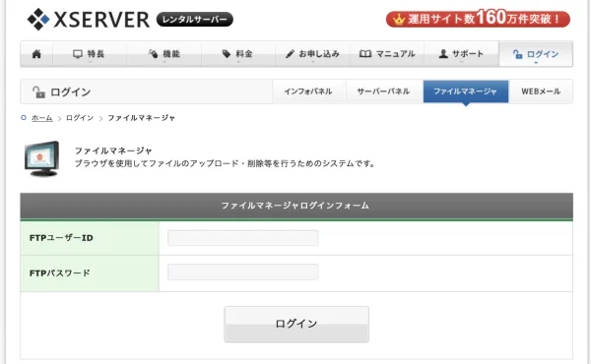Select the ログイン item in navigation bar
The height and width of the screenshot is (364, 591).
click(x=536, y=54)
